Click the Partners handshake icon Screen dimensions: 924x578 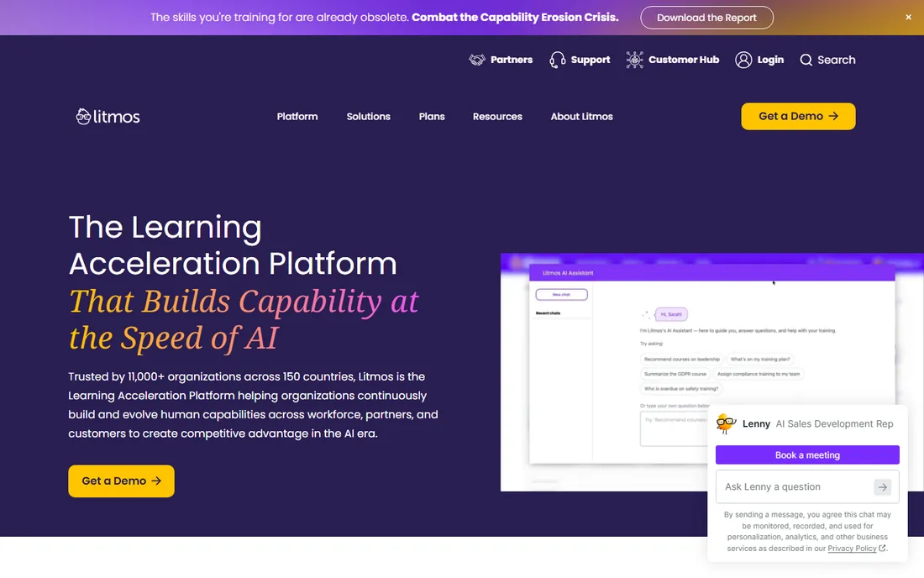point(477,60)
